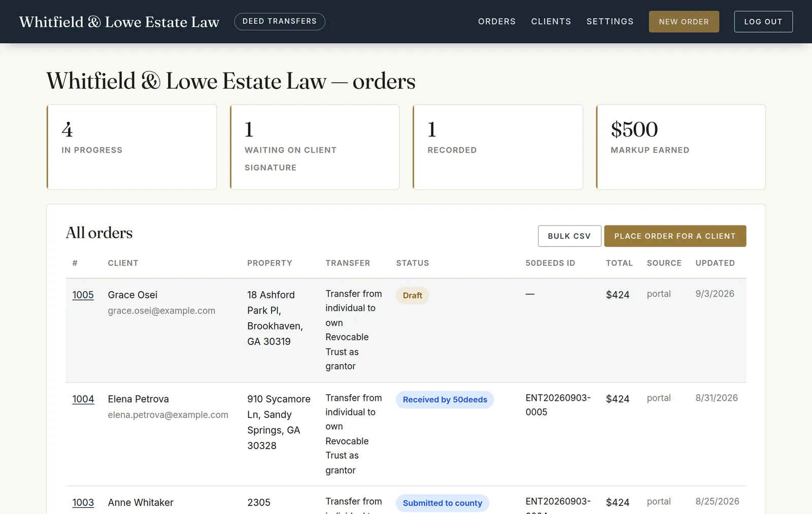The height and width of the screenshot is (514, 812).
Task: Click ID ENT20260903-0005
Action: click(558, 405)
